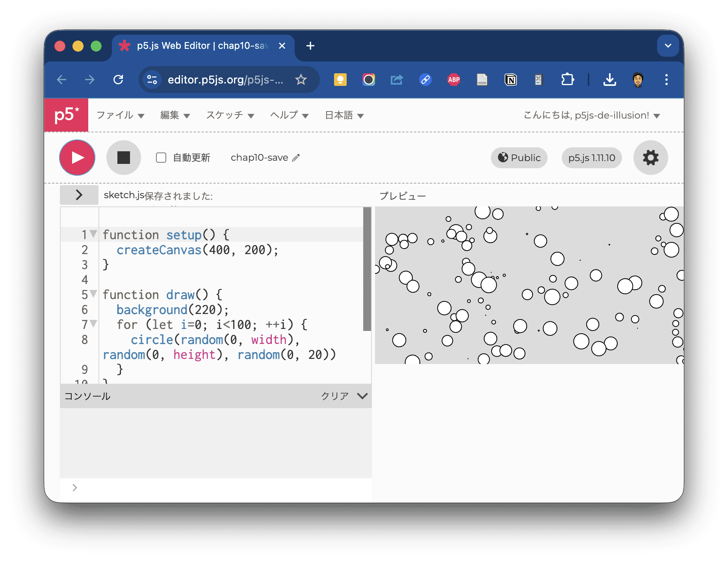Open the Adblock Plus extension
The width and height of the screenshot is (728, 561).
point(454,80)
